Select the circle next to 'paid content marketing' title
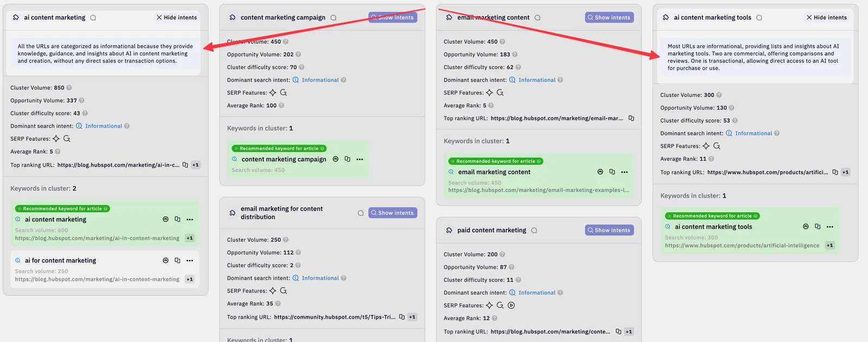The image size is (868, 342). 534,231
